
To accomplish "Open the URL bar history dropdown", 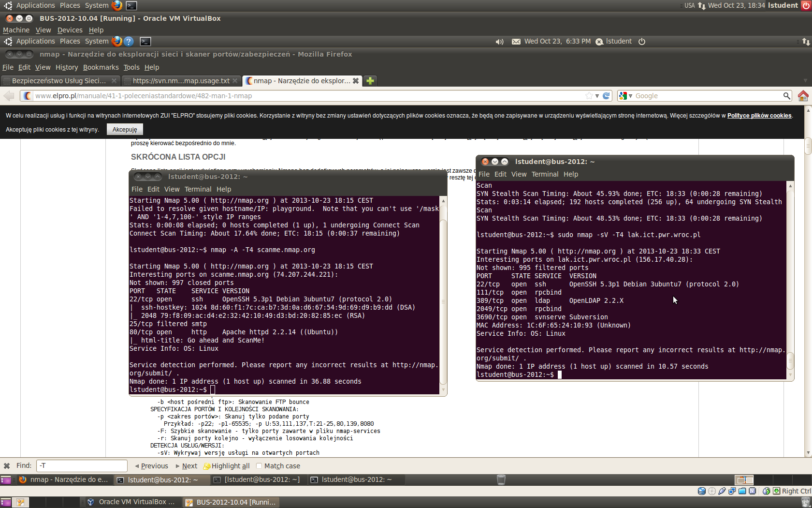I will point(597,96).
